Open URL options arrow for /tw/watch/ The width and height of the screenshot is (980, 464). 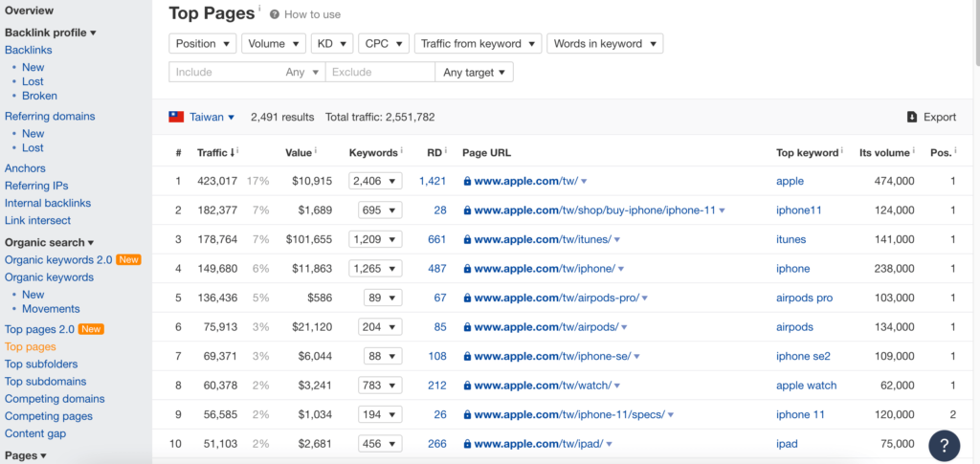pos(617,386)
